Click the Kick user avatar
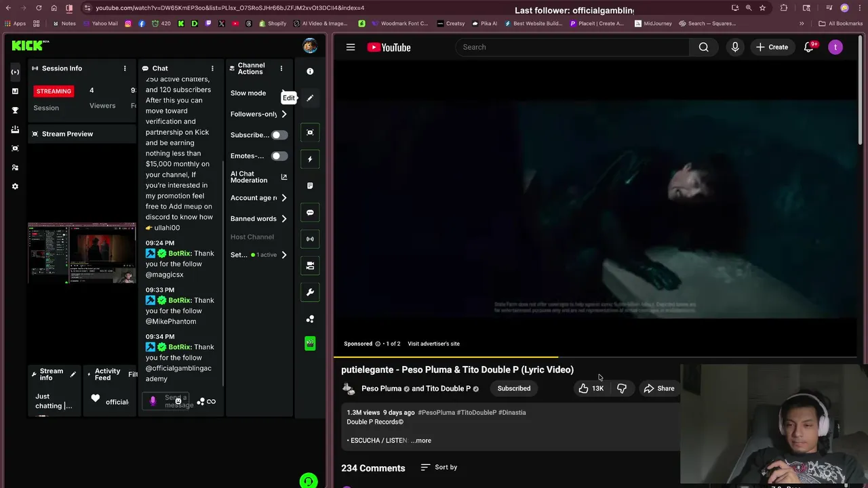Image resolution: width=868 pixels, height=488 pixels. pos(310,46)
